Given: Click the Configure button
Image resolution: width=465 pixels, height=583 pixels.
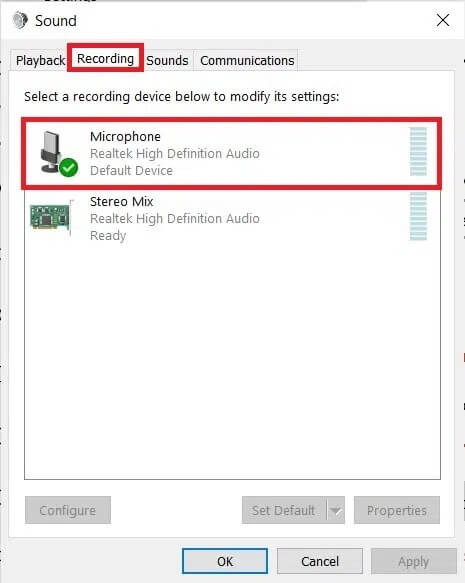Looking at the screenshot, I should (68, 510).
